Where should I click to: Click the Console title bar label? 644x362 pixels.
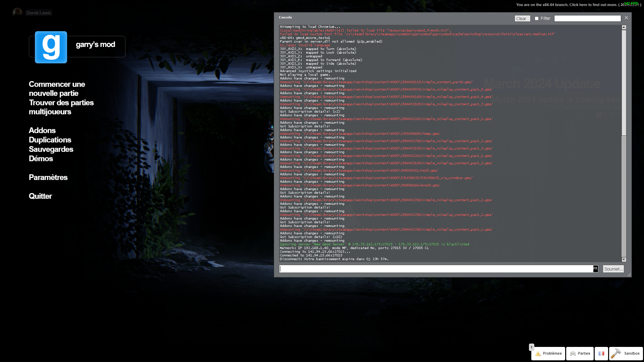pos(285,17)
